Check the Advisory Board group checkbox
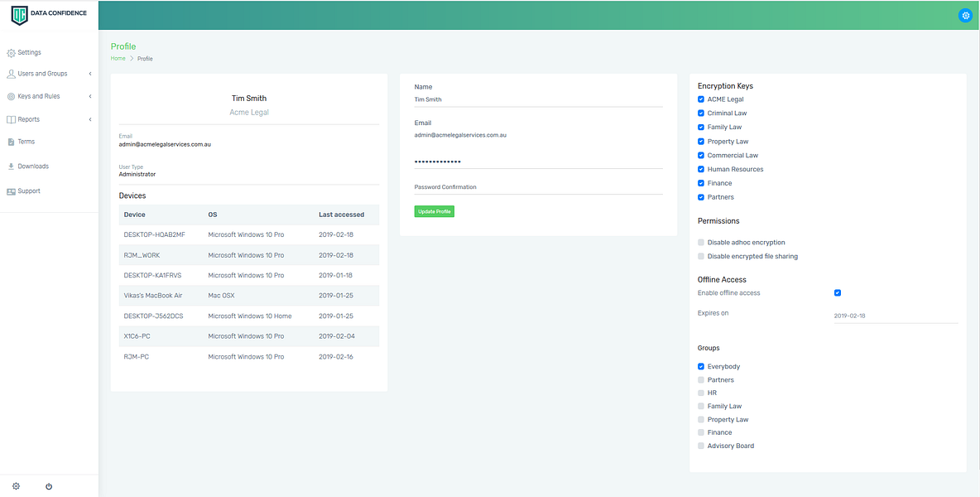This screenshot has width=980, height=497. tap(700, 446)
